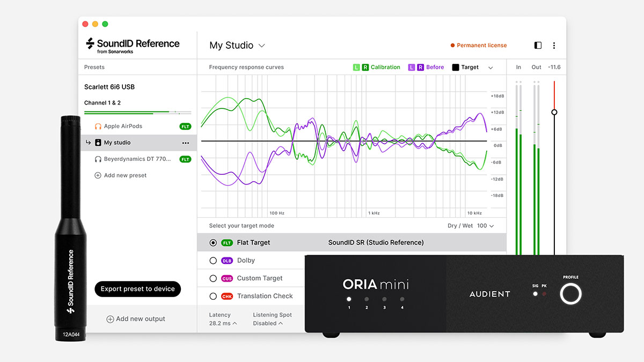644x362 pixels.
Task: Click the CHK Translation Check icon
Action: [226, 295]
